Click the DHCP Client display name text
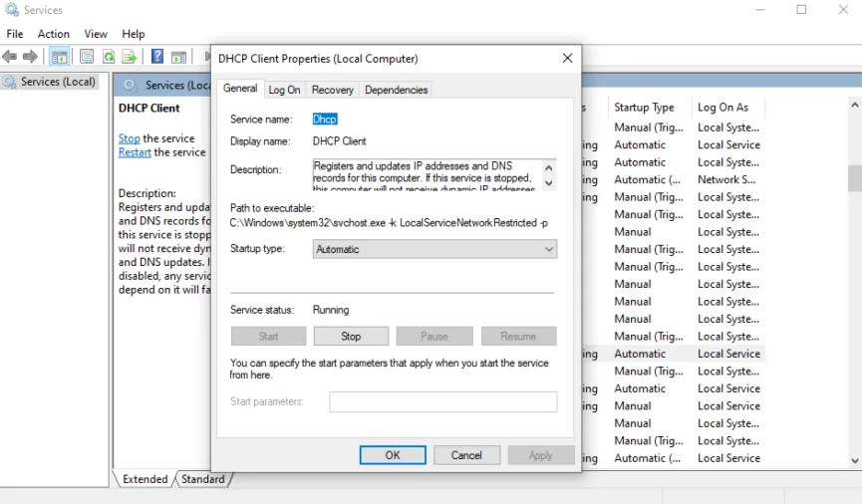Viewport: 862px width, 504px height. coord(339,141)
